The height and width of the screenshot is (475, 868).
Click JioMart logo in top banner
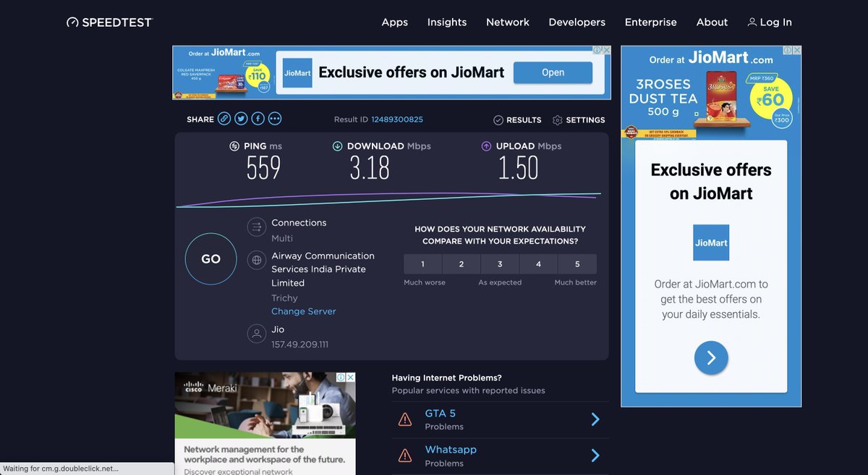[x=297, y=72]
